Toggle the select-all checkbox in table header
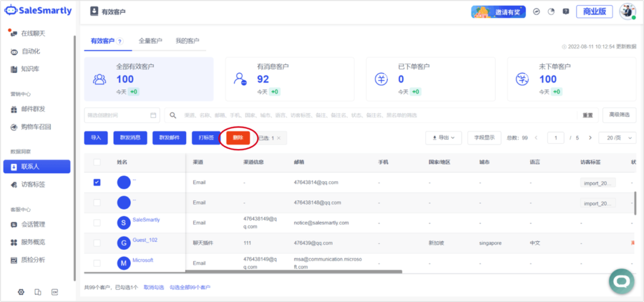Image resolution: width=644 pixels, height=302 pixels. coord(97,162)
